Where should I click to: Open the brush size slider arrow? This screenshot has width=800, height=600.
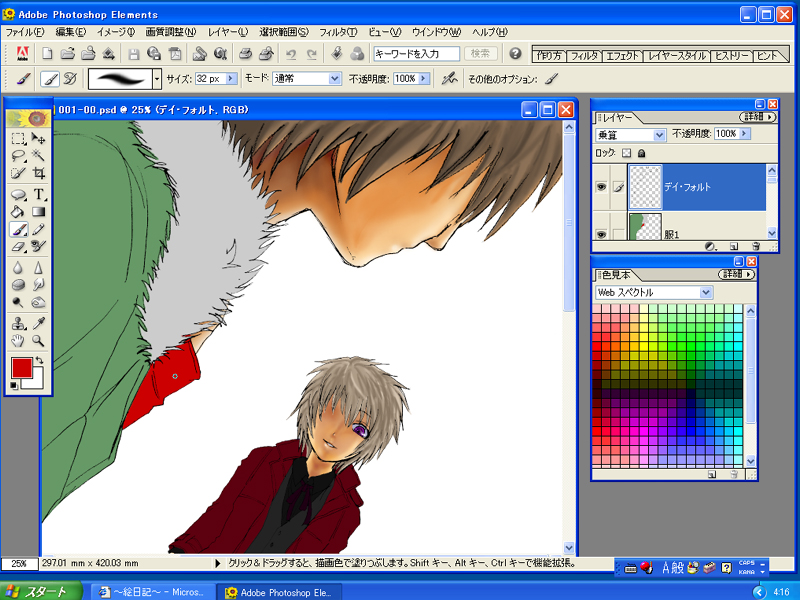click(x=231, y=79)
